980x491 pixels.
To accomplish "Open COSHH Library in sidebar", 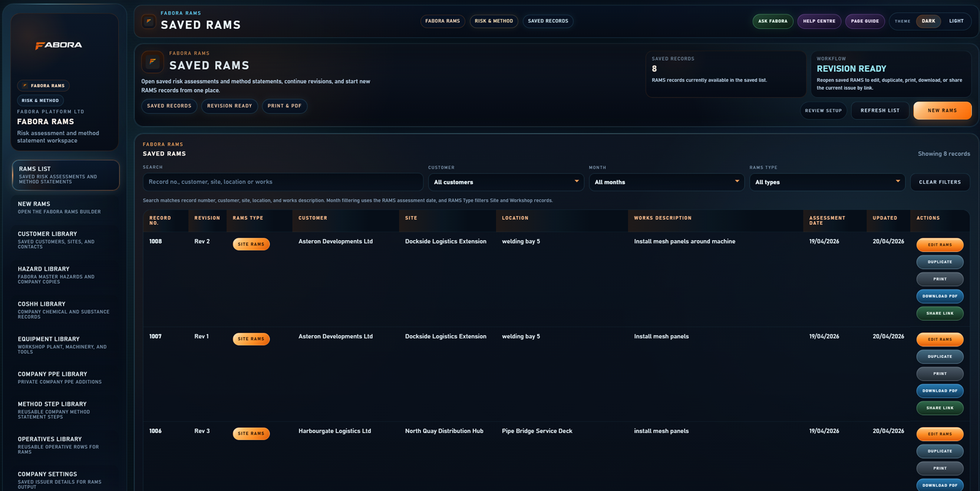I will pyautogui.click(x=66, y=310).
